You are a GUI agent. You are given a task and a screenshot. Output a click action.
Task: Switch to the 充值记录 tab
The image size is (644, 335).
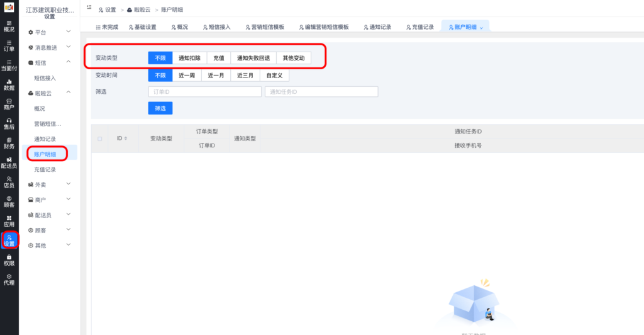click(x=419, y=26)
